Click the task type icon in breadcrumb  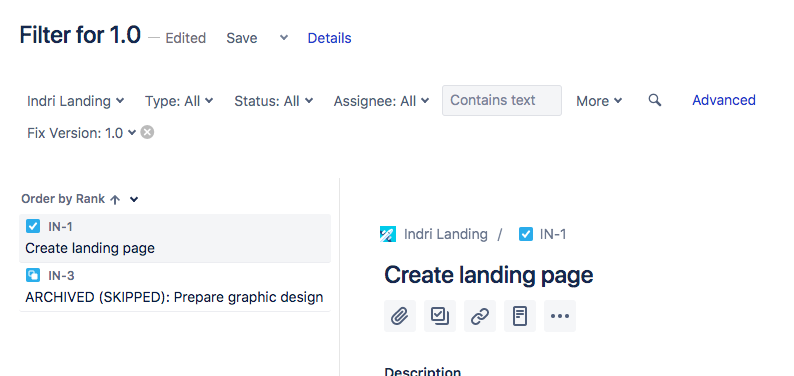click(x=526, y=234)
